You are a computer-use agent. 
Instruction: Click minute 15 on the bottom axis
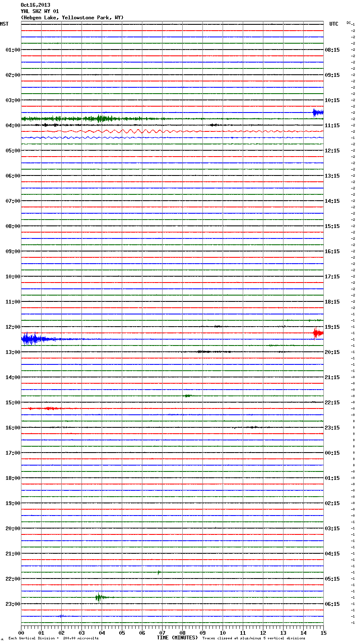[323, 633]
